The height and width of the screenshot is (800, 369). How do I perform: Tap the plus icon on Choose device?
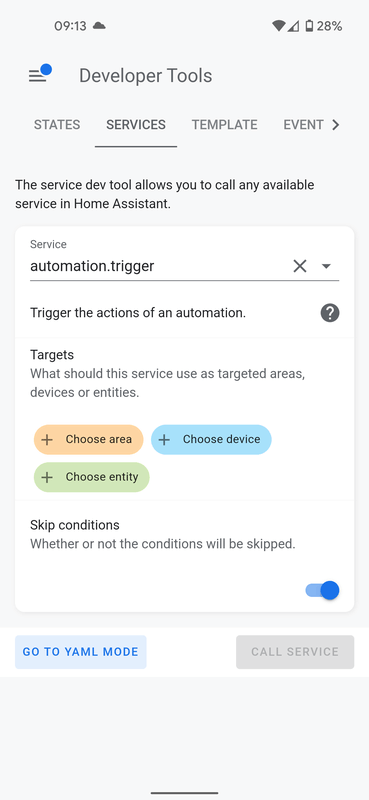click(x=164, y=440)
